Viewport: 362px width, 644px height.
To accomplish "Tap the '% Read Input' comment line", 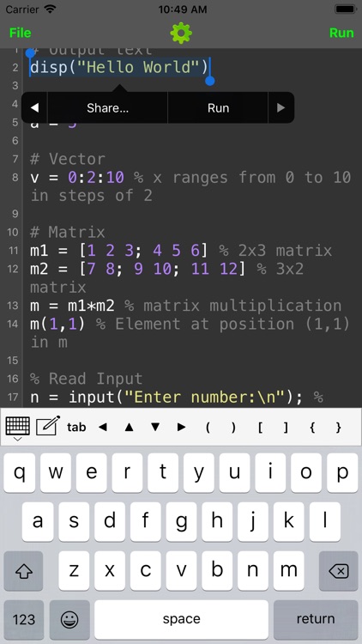I will [x=86, y=379].
